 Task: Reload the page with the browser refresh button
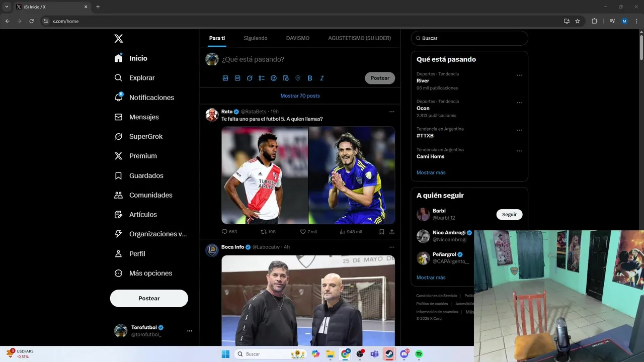coord(31,21)
